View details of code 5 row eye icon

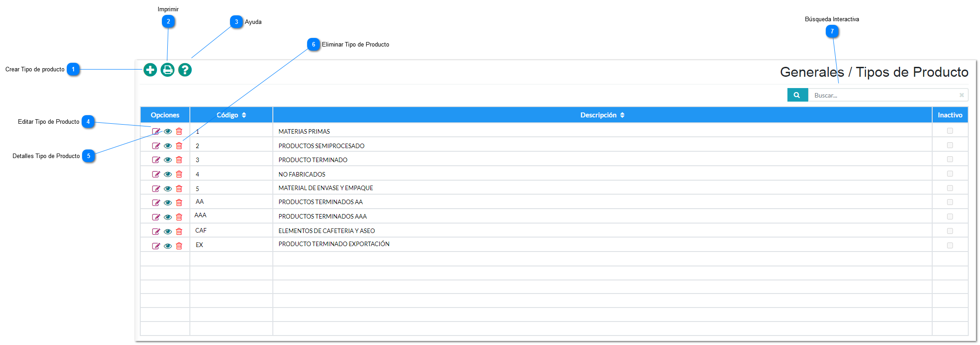(168, 189)
